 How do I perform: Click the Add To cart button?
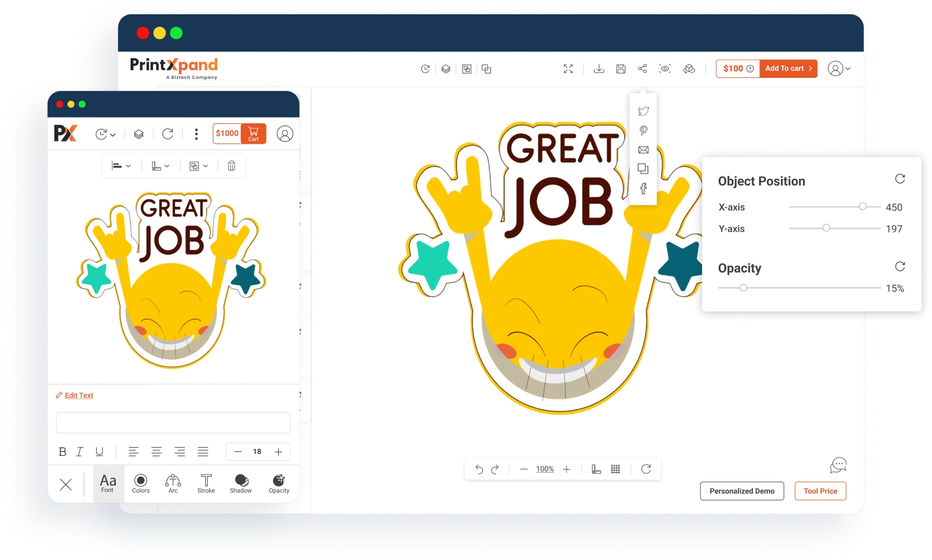point(788,69)
